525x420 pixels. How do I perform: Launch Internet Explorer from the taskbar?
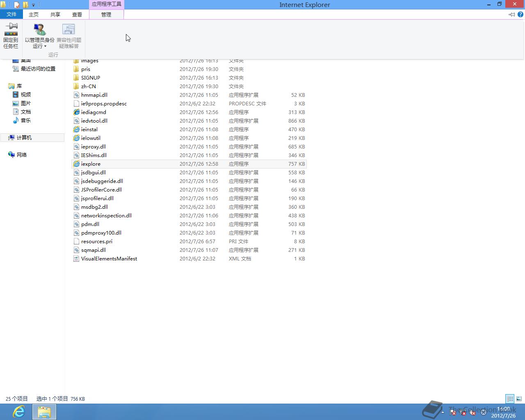[x=19, y=412]
